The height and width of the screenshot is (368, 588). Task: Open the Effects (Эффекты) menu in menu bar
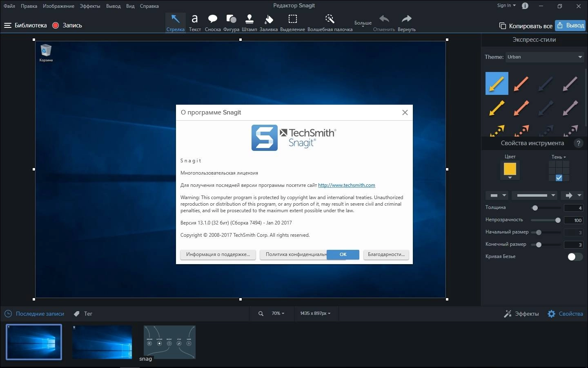point(90,6)
